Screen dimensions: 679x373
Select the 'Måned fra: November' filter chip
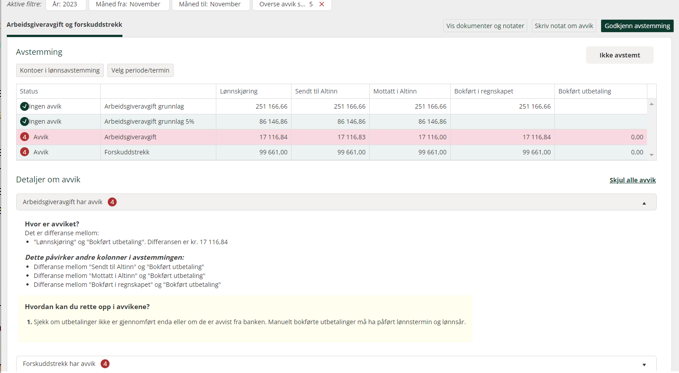(x=128, y=4)
